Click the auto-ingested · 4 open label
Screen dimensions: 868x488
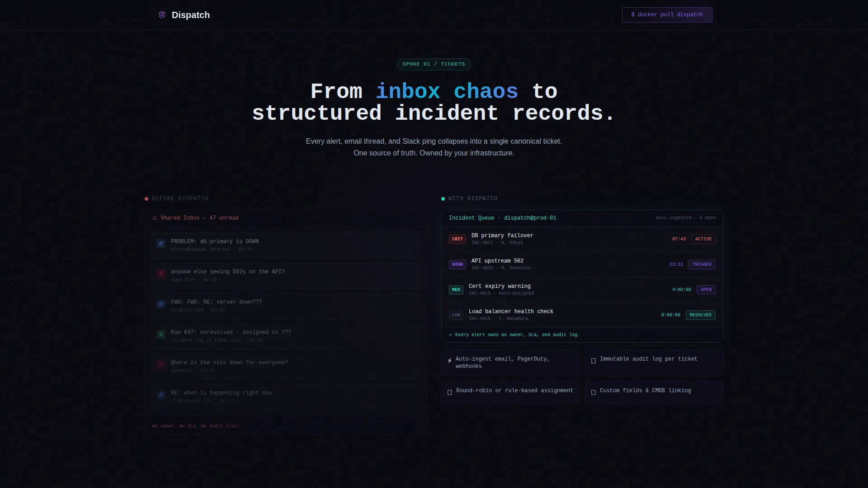(685, 218)
